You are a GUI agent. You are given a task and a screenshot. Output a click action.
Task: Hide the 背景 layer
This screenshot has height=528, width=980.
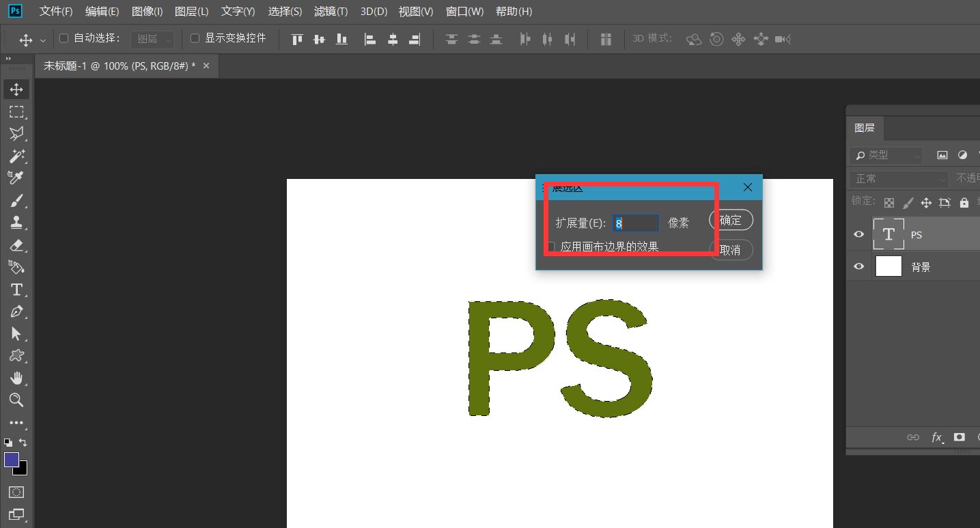click(859, 266)
